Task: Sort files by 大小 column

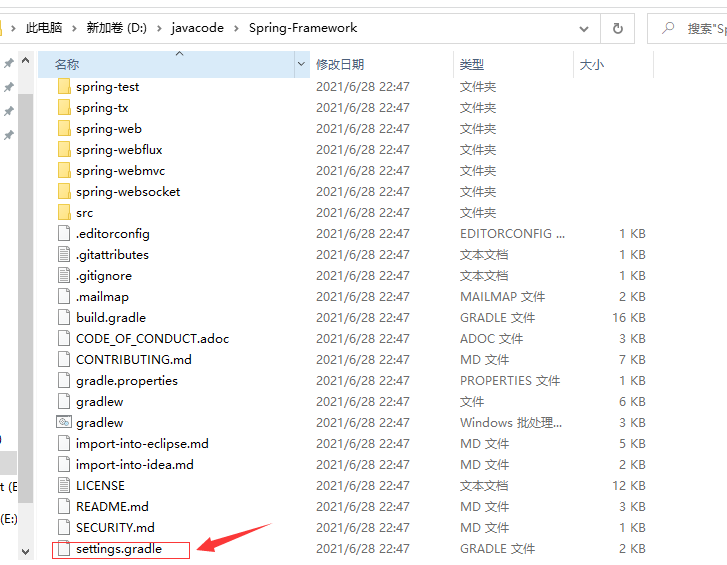Action: [x=592, y=64]
